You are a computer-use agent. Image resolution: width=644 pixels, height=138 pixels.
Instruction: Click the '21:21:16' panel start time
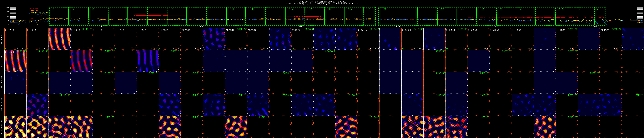pyautogui.click(x=97, y=30)
